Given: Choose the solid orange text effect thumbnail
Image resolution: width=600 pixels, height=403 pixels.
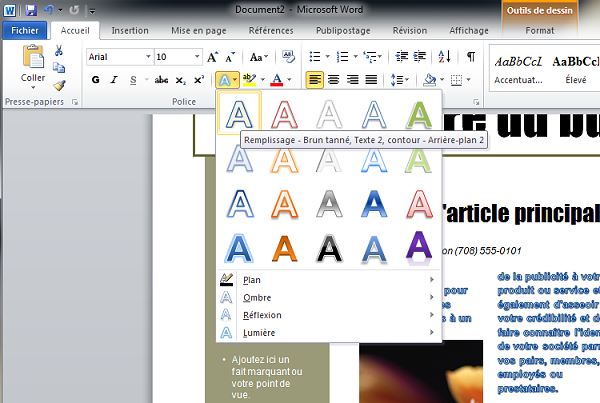Looking at the screenshot, I should click(x=285, y=247).
